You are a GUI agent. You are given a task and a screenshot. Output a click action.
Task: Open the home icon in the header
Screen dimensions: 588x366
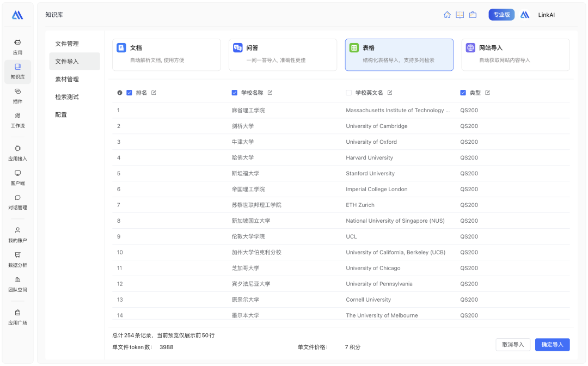[447, 15]
